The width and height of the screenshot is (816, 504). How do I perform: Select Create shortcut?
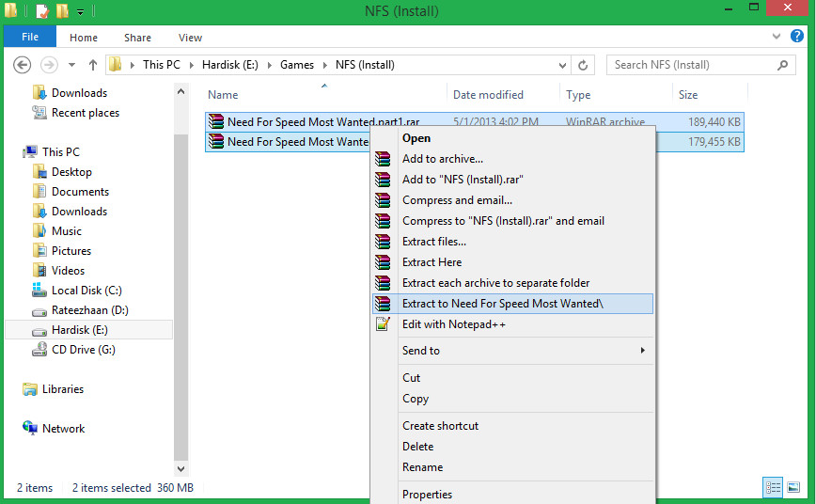[512, 426]
